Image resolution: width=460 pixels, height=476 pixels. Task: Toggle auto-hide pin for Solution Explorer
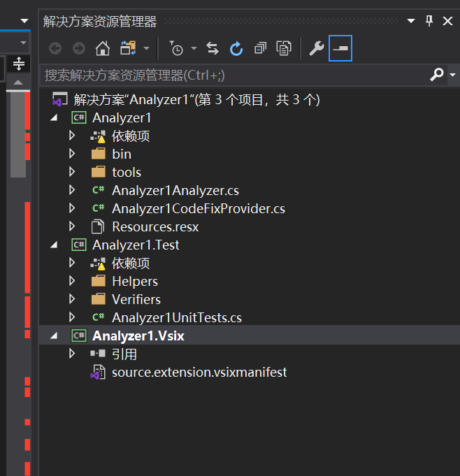pyautogui.click(x=429, y=21)
